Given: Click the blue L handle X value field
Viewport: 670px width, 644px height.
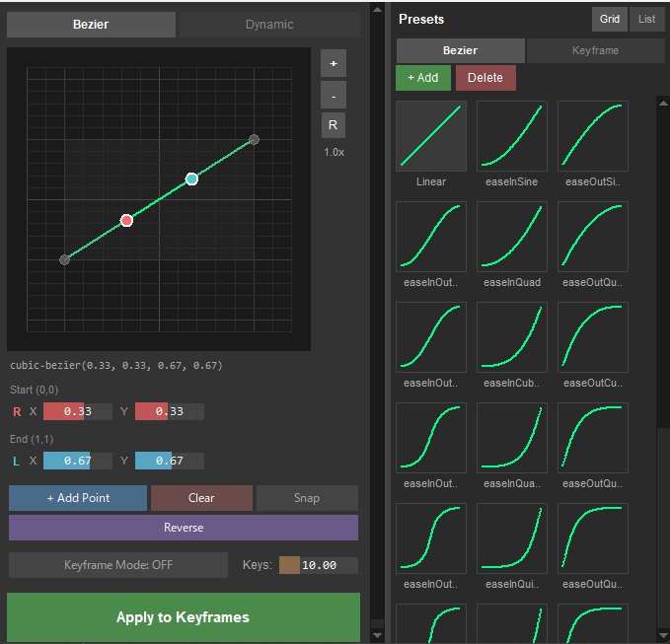Looking at the screenshot, I should (78, 461).
